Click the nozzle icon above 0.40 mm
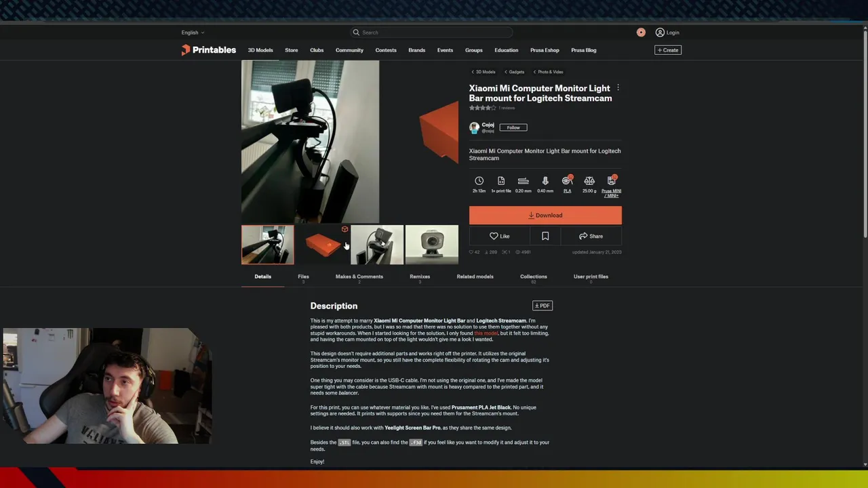868x488 pixels. click(x=545, y=181)
